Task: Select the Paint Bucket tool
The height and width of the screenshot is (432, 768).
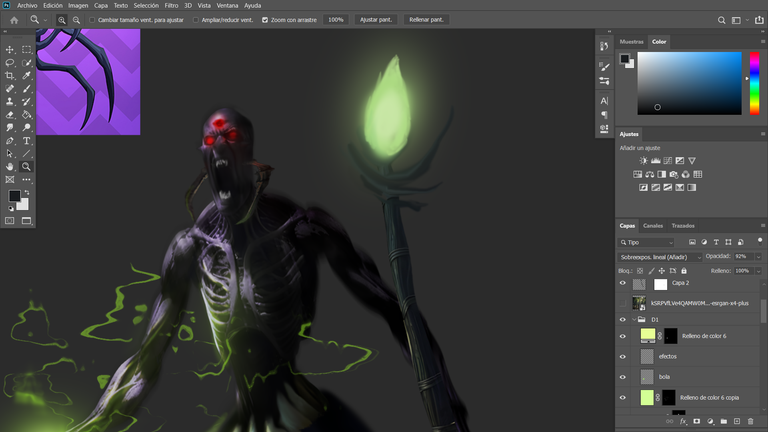Action: tap(26, 115)
